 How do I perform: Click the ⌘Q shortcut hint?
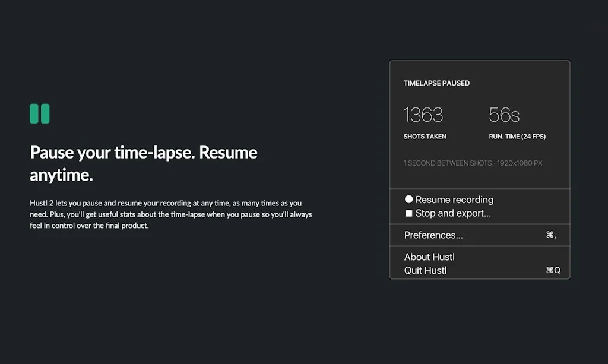pos(553,271)
